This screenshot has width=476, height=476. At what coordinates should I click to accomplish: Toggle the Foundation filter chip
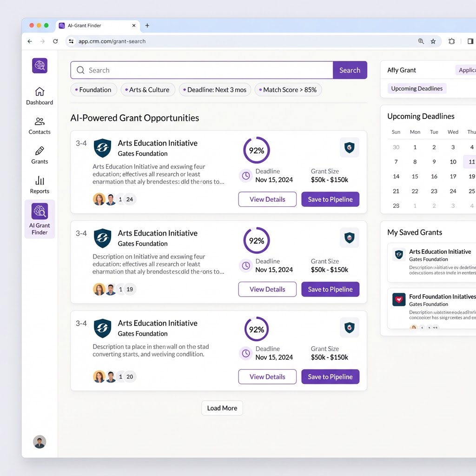(x=93, y=90)
